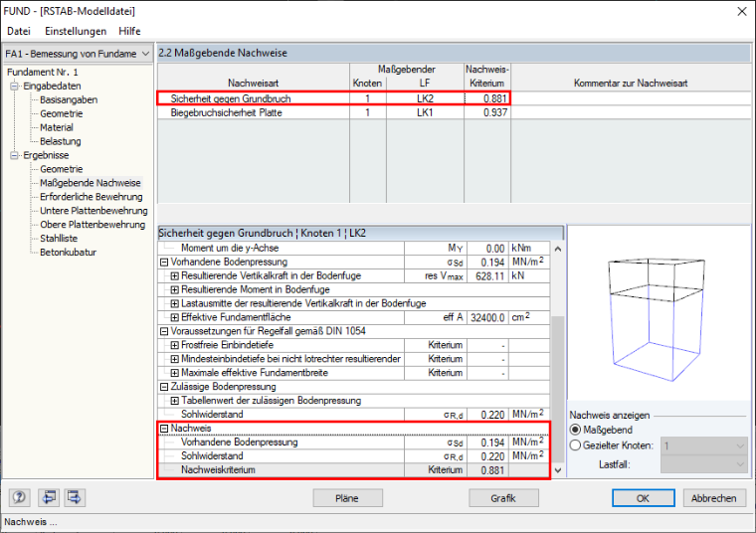Open the Datei menu
Screen dimensions: 756x533
click(19, 32)
